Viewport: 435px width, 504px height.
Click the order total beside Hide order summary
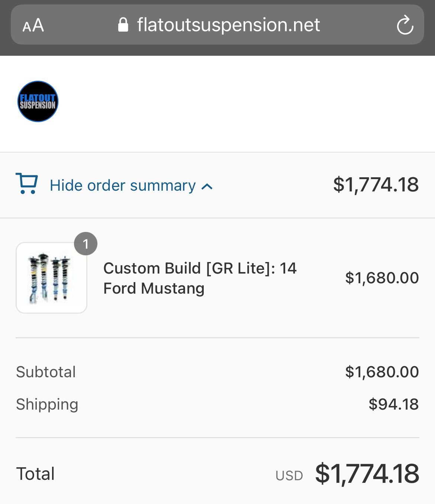point(376,185)
